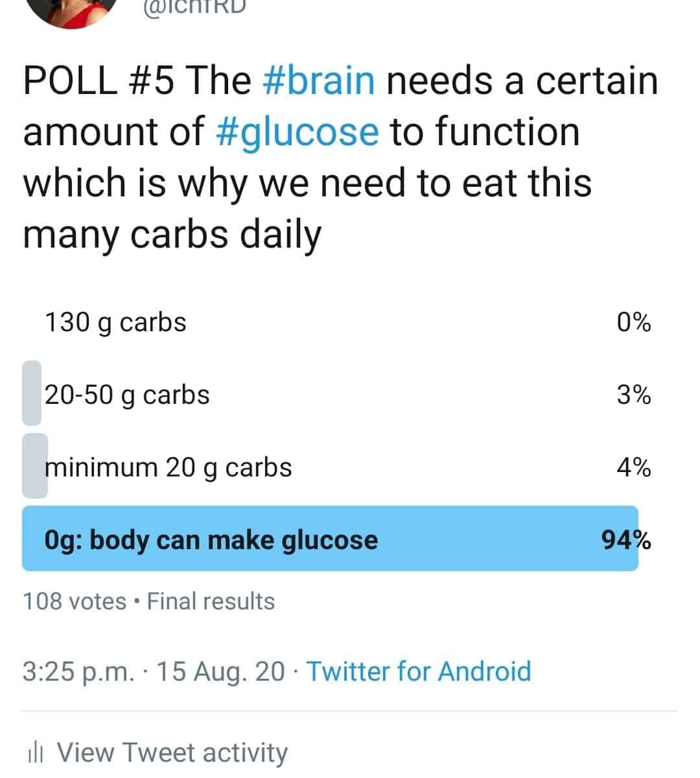Screen dimensions: 700x778
Task: Select the minimum 20 g carbs option
Action: click(336, 467)
